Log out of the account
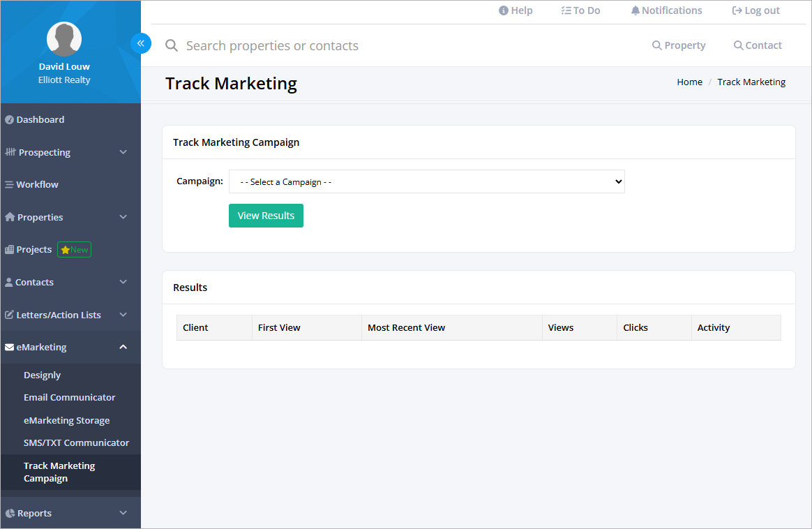 (755, 10)
